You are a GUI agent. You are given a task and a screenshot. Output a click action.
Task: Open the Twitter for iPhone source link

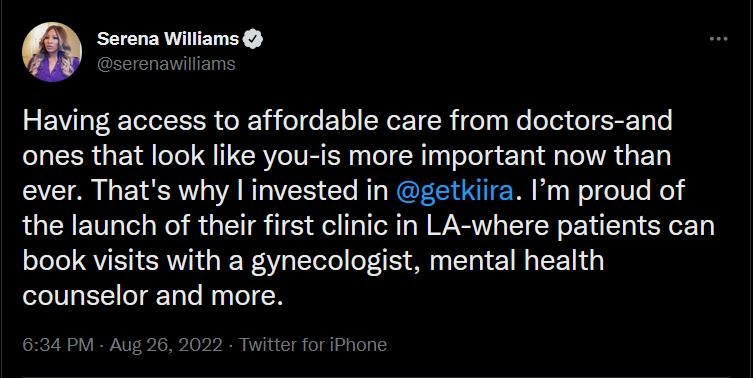(x=313, y=344)
